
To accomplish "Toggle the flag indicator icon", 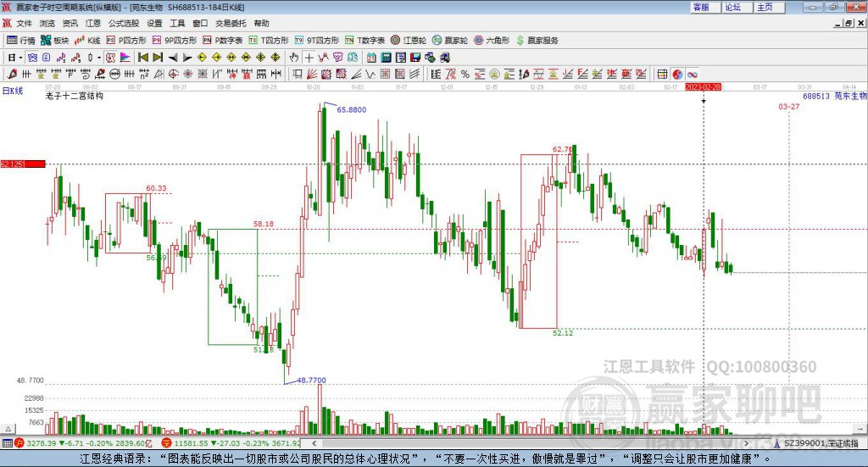I will coord(125,57).
